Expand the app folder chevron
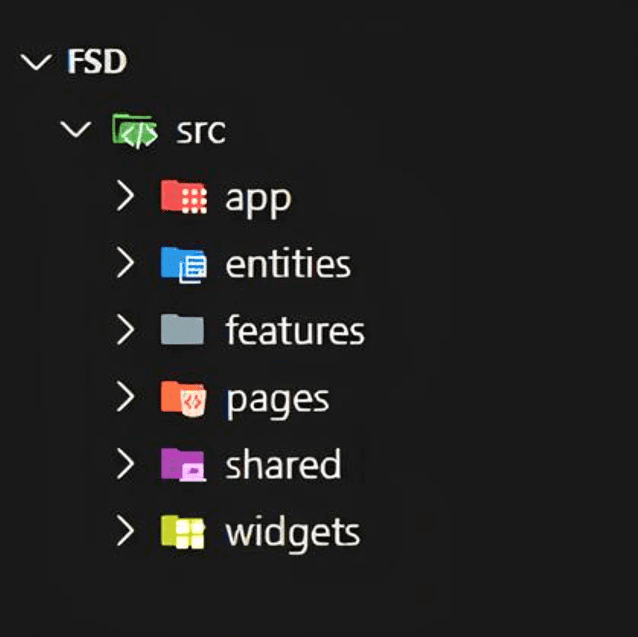The width and height of the screenshot is (638, 637). [x=124, y=197]
